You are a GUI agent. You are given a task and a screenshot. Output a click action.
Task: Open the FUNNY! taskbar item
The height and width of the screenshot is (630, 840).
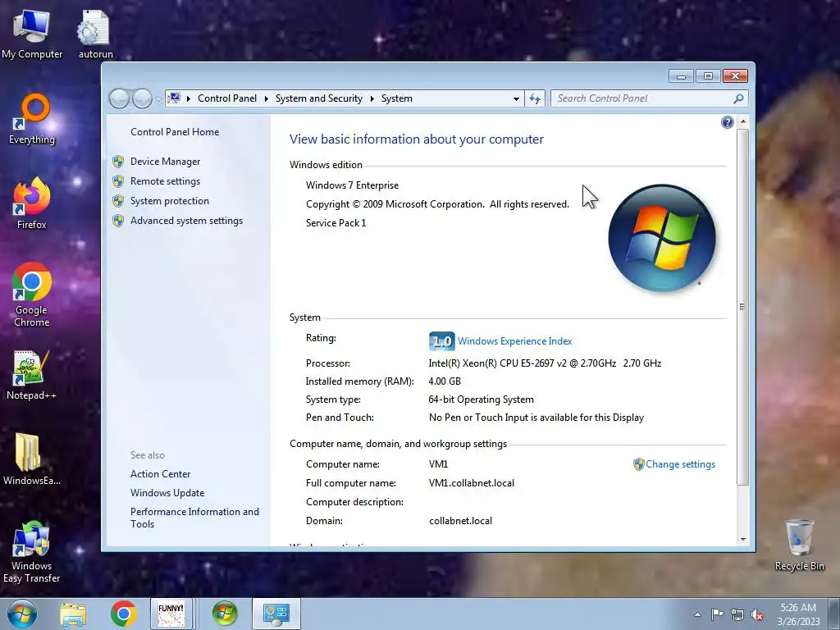(x=171, y=614)
